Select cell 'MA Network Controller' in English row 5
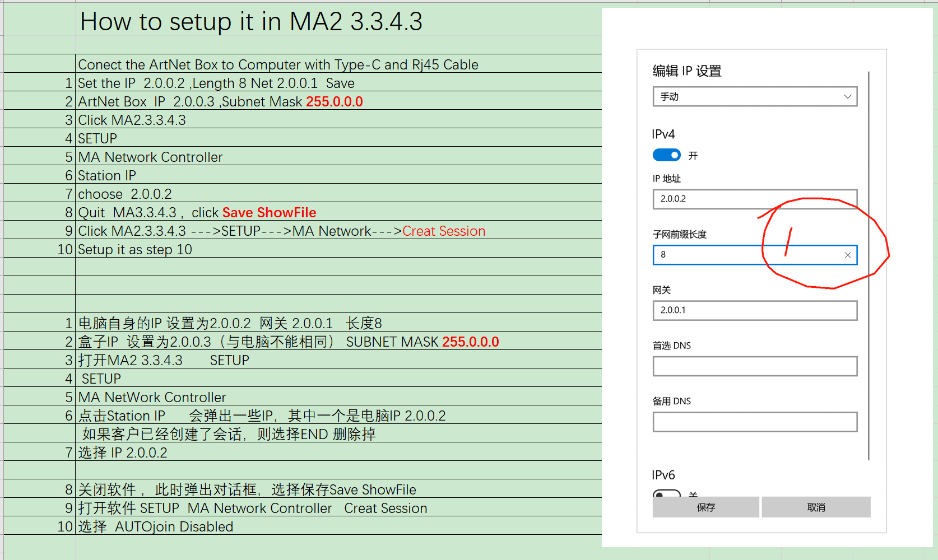 click(x=338, y=156)
